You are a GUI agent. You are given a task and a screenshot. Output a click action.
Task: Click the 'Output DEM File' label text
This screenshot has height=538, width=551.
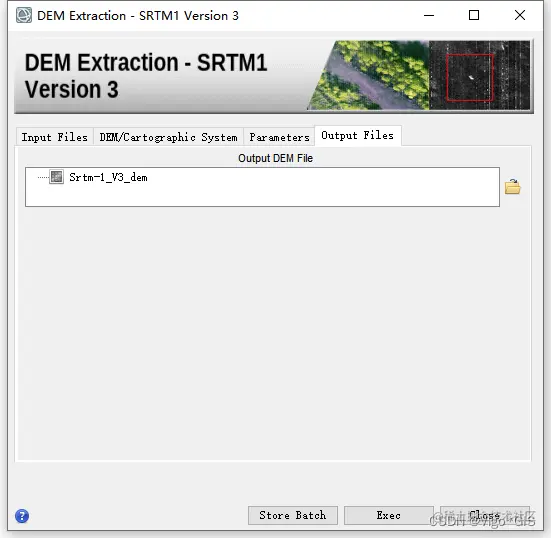click(276, 158)
